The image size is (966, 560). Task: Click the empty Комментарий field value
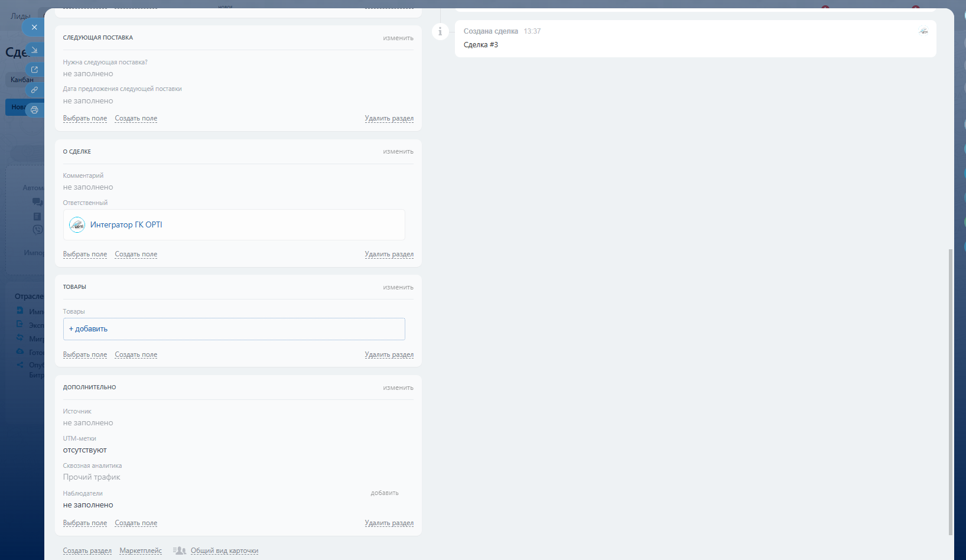(x=88, y=187)
